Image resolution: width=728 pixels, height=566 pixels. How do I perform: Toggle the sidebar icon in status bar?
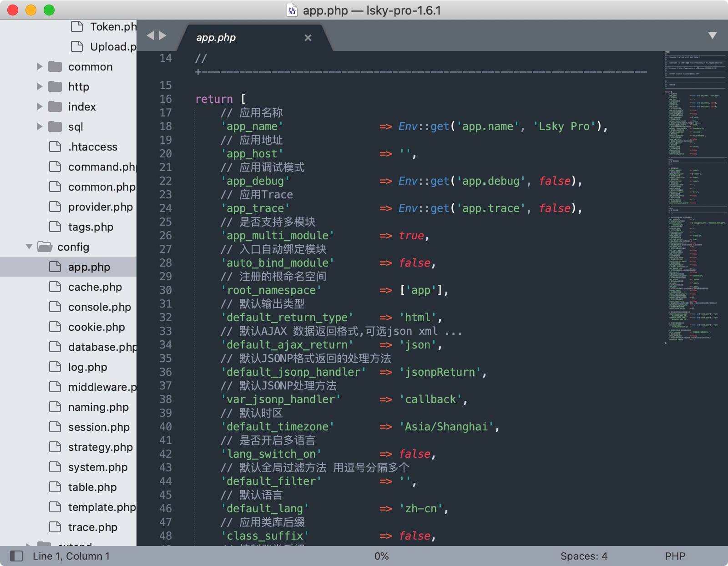[16, 556]
